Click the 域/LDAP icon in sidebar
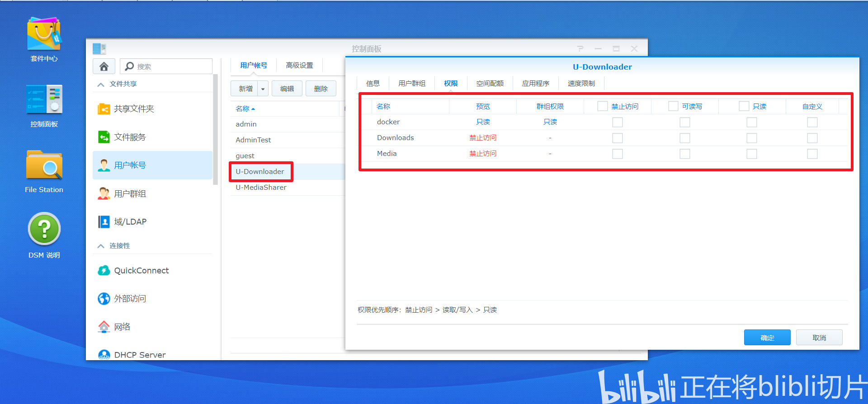868x404 pixels. [x=104, y=222]
